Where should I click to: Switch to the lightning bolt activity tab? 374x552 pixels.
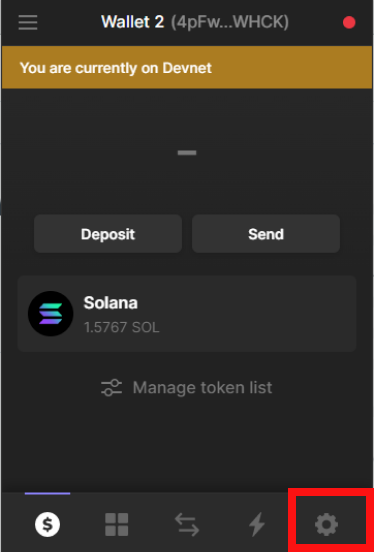(257, 525)
